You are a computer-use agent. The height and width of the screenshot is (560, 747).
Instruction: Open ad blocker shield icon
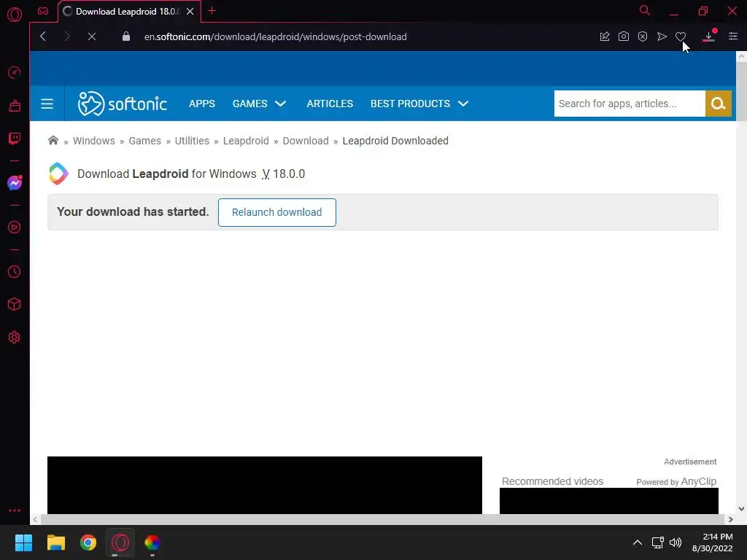[x=643, y=36]
